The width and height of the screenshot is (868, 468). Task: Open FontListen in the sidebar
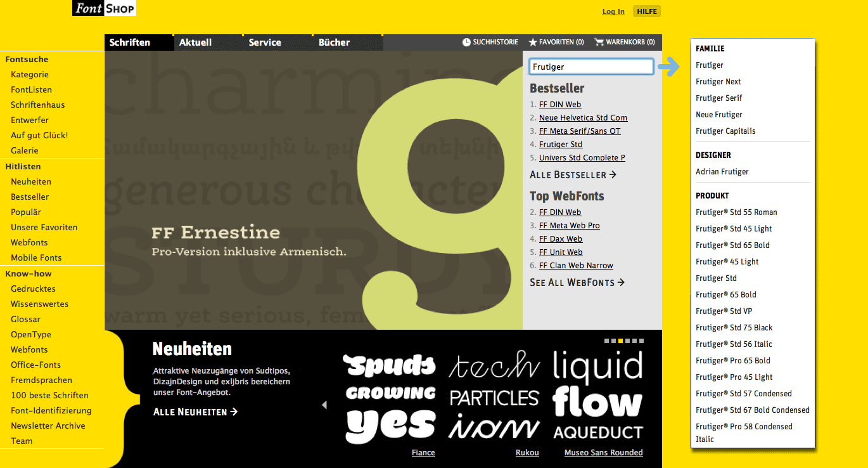tap(32, 90)
